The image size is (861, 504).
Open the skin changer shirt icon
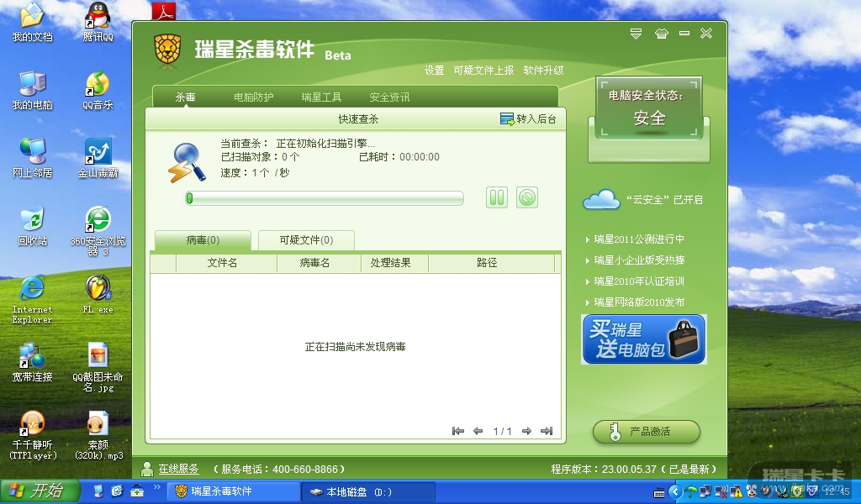click(661, 34)
